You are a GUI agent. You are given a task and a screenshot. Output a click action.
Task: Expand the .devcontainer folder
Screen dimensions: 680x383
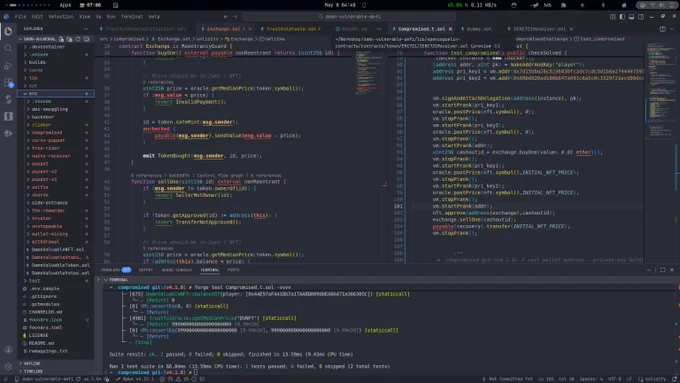click(56, 47)
